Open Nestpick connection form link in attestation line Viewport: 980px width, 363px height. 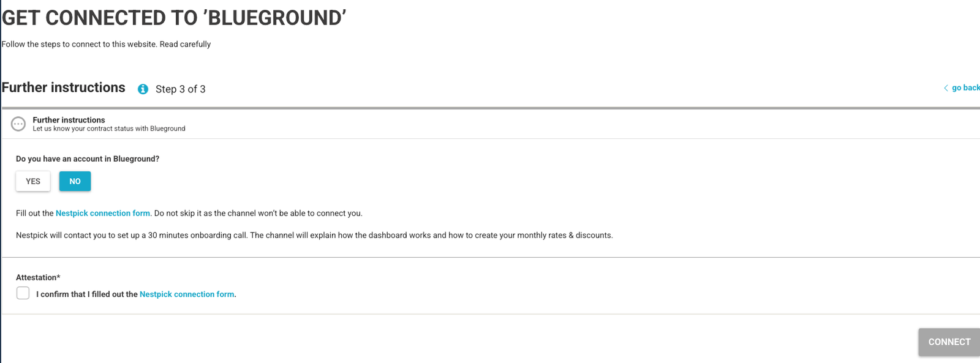click(187, 294)
